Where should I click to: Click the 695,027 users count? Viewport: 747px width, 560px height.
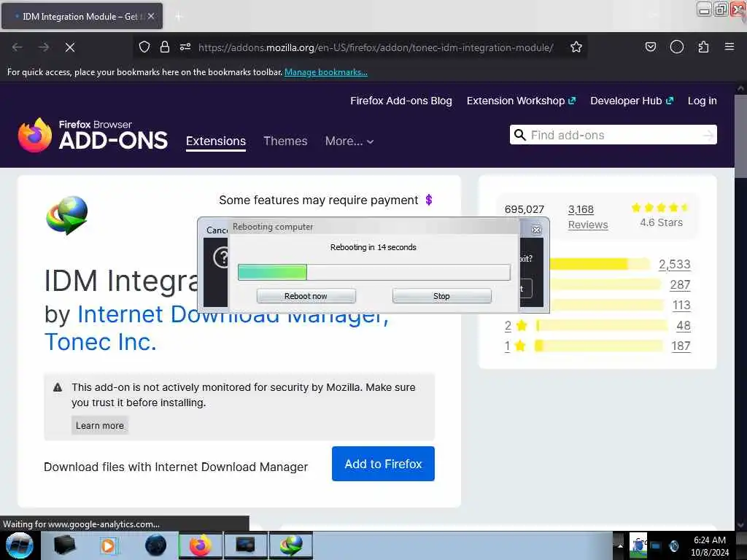[524, 209]
